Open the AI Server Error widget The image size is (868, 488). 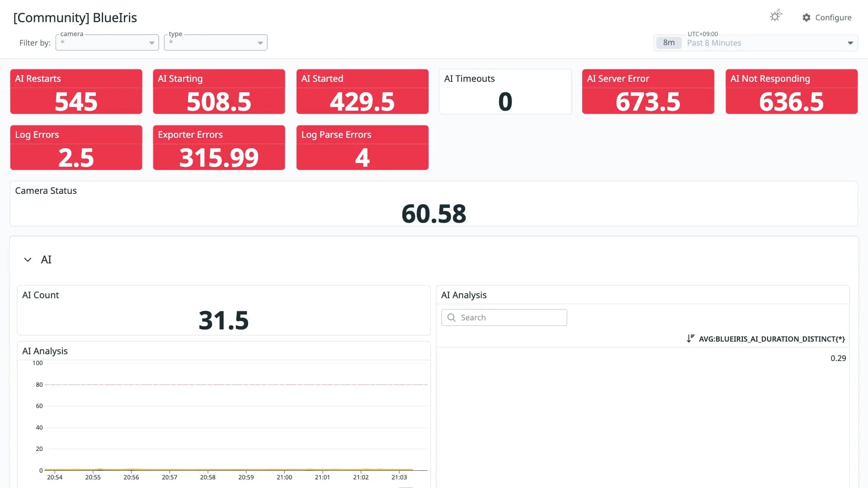point(648,92)
